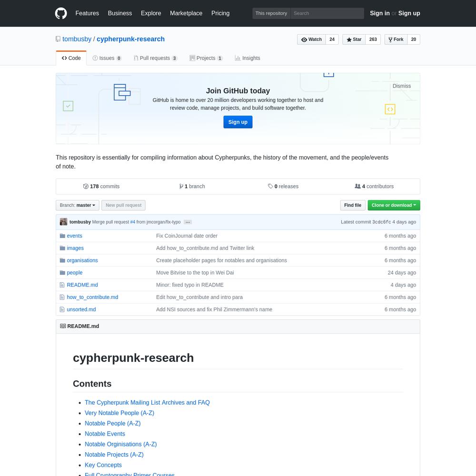
Task: Click the New pull request button
Action: click(124, 205)
